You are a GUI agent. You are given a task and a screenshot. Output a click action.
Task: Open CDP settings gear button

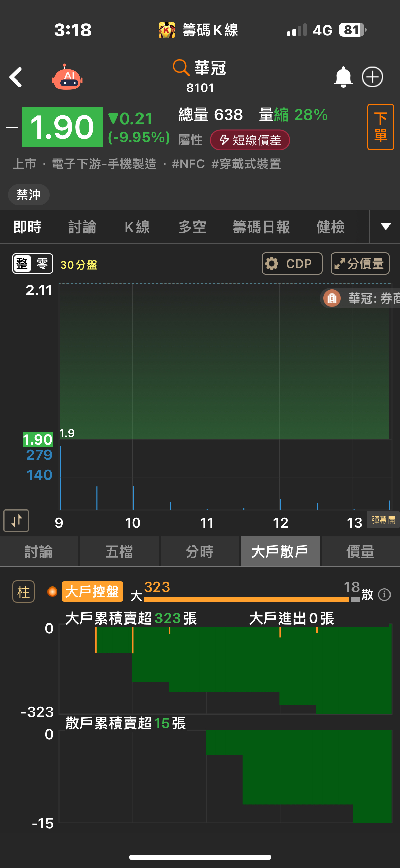(292, 264)
